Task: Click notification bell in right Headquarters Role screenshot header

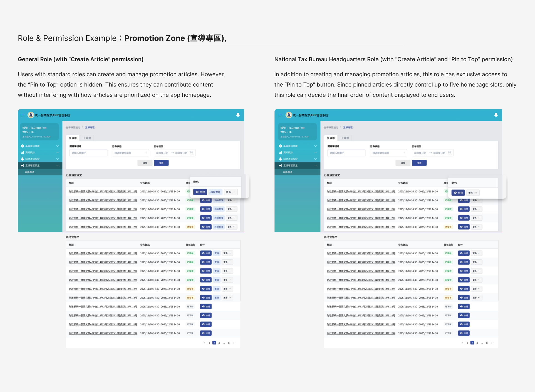Action: point(496,115)
